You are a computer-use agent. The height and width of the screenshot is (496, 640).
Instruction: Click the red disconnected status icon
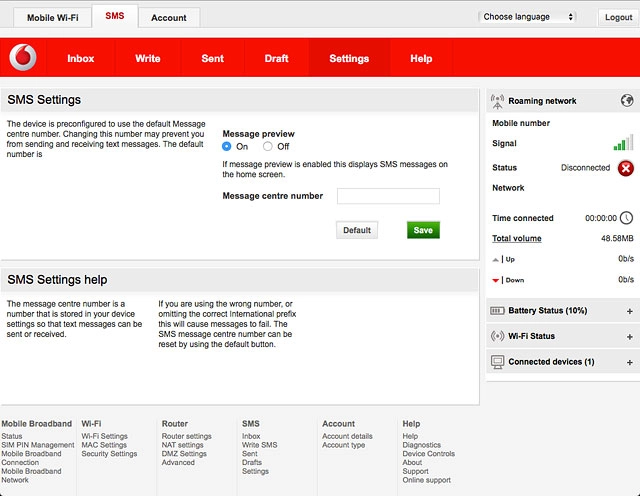click(x=625, y=168)
